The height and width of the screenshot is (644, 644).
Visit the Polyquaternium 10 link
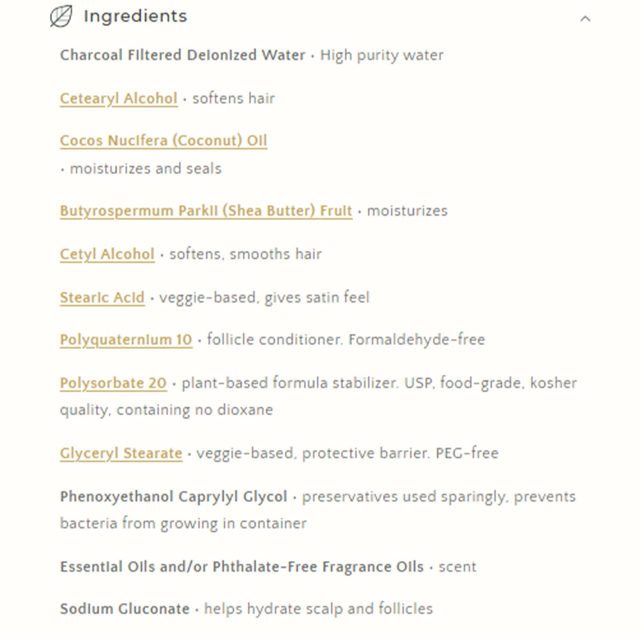click(126, 340)
